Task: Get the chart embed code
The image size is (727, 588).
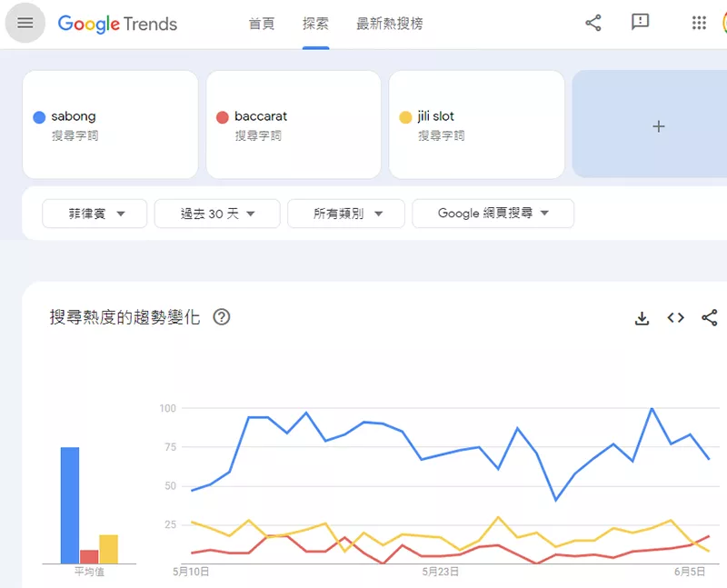Action: [x=675, y=318]
